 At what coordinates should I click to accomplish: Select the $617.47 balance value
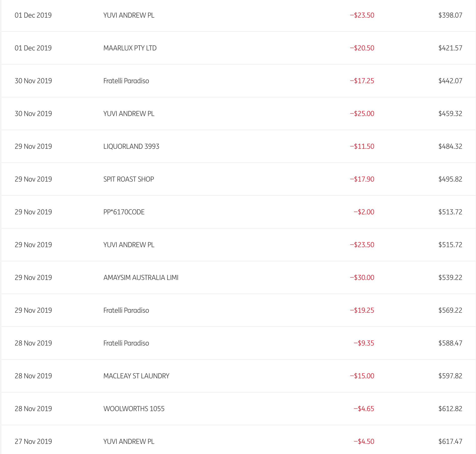(x=450, y=441)
